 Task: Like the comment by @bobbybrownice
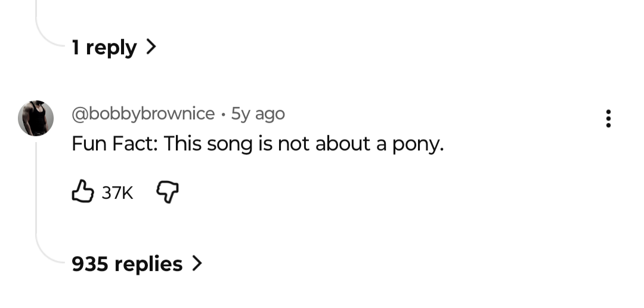83,191
